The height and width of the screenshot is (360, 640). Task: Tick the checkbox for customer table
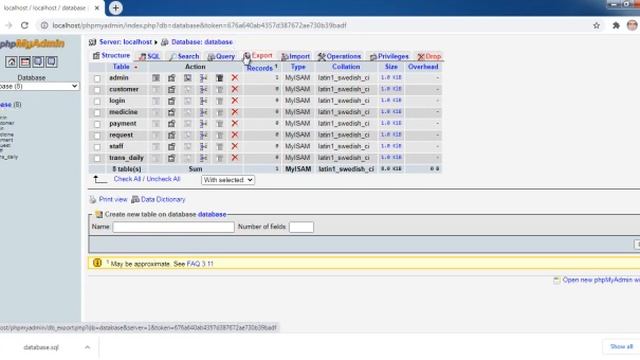[97, 89]
